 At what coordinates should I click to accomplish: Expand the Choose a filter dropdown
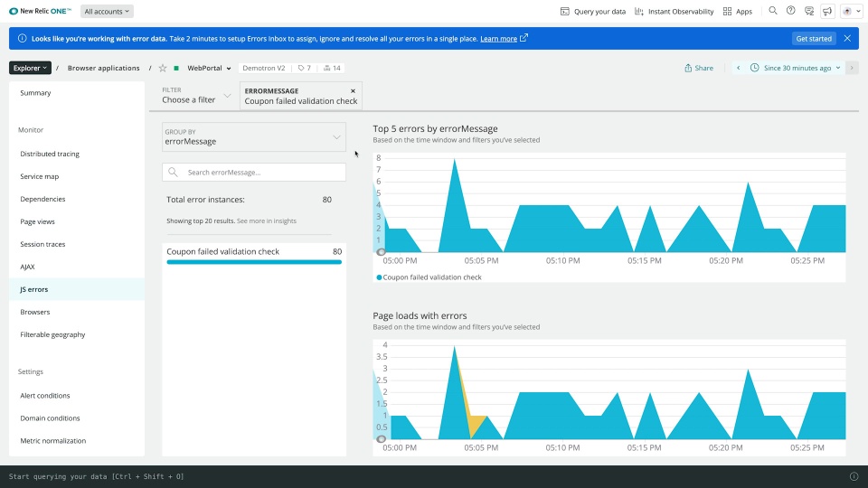196,95
